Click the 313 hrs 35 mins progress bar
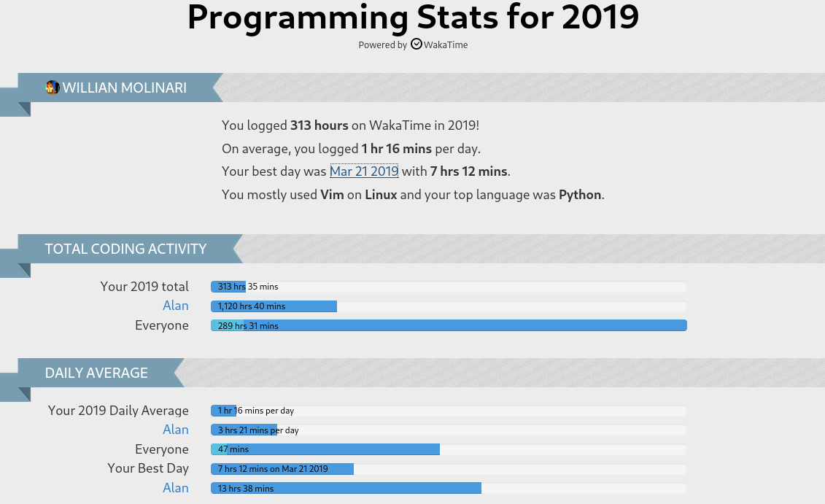 [449, 287]
